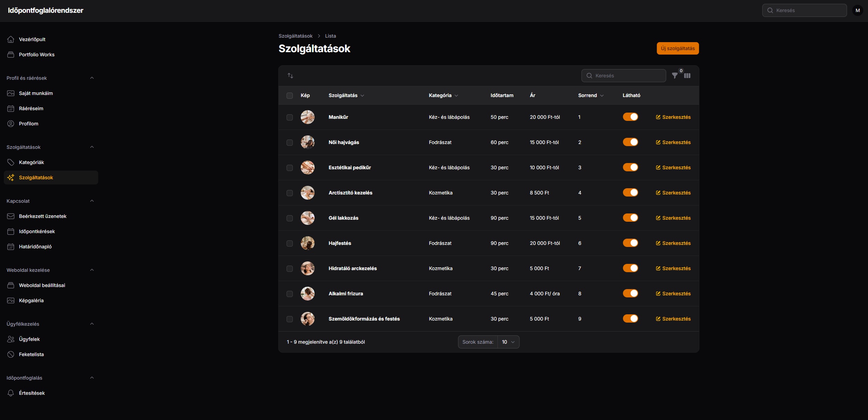Open Vezérlőpult home icon in sidebar
The image size is (868, 420).
point(11,39)
